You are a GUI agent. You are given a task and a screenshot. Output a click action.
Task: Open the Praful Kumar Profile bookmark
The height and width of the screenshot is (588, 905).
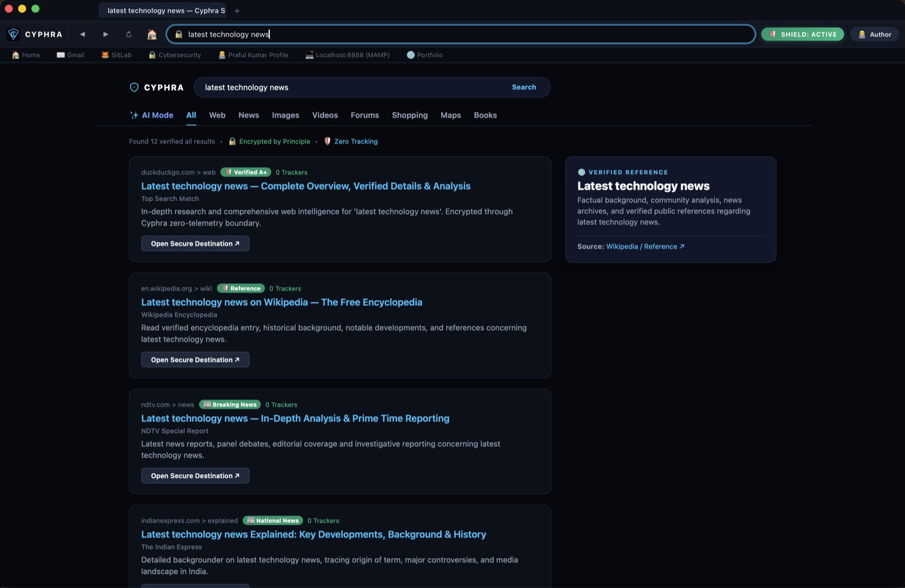[253, 55]
